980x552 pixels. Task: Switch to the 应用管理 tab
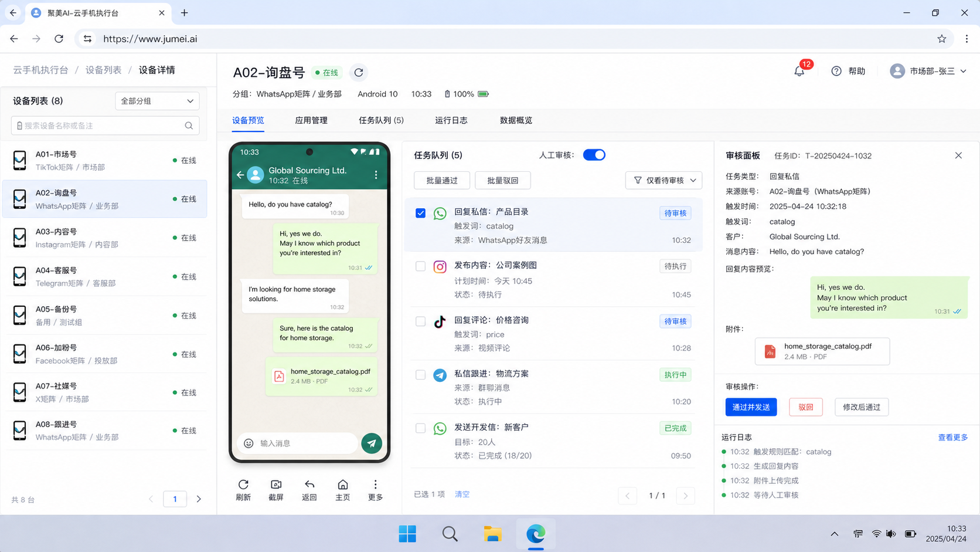click(x=311, y=120)
